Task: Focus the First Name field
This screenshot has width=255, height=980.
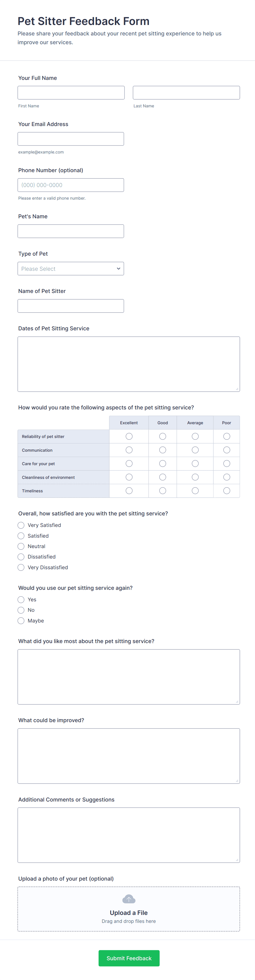Action: (71, 93)
